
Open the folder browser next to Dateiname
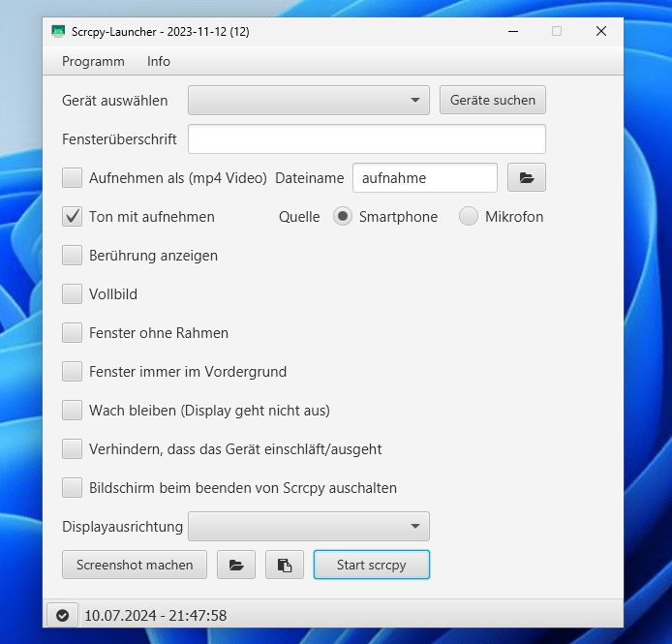pos(527,177)
